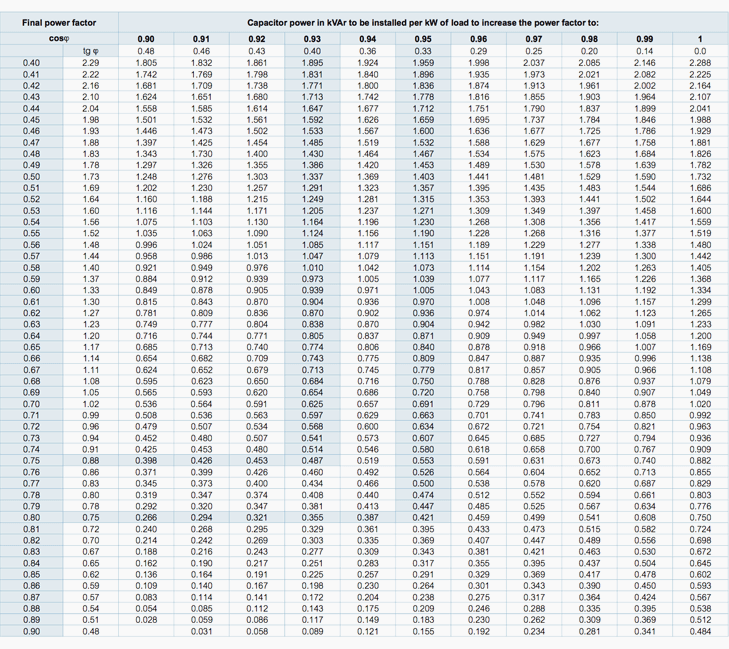Click the cosφ row label 0.40
This screenshot has height=649, width=729.
click(31, 63)
